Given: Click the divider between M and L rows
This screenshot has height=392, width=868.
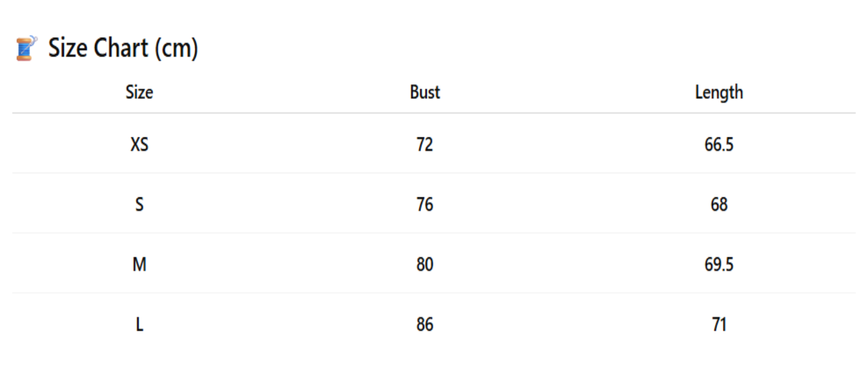Looking at the screenshot, I should tap(433, 293).
